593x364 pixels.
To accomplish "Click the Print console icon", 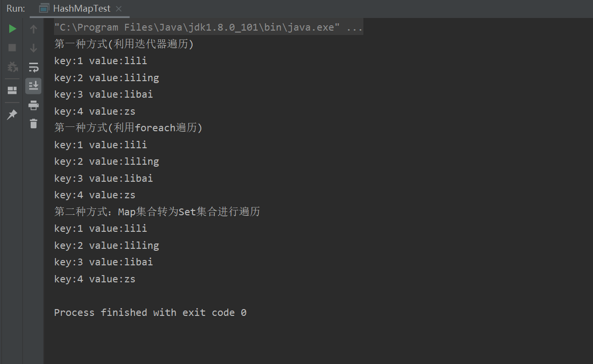I will (34, 105).
